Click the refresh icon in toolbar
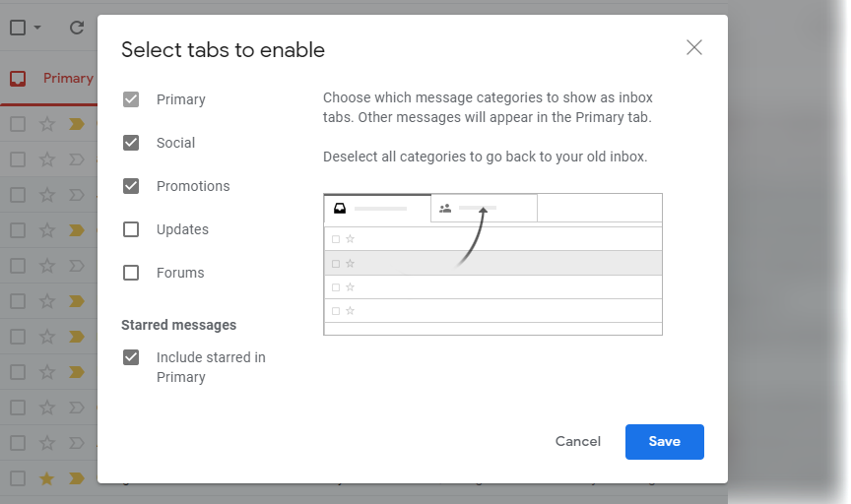 tap(77, 28)
